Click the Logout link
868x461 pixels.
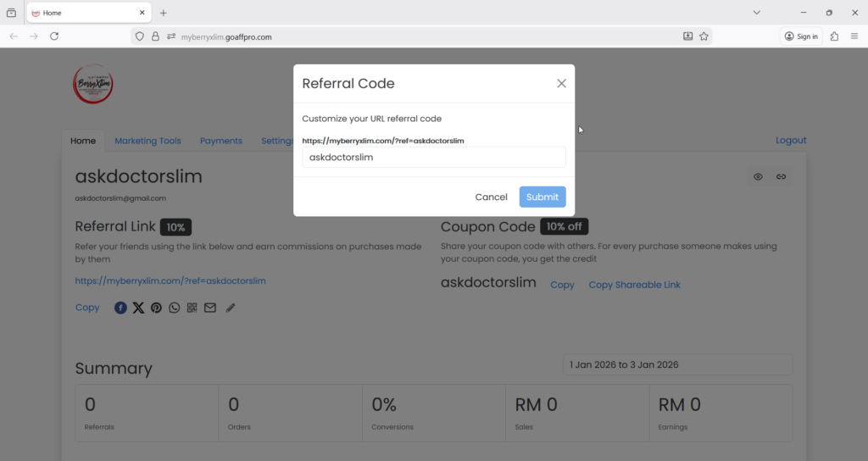coord(791,140)
